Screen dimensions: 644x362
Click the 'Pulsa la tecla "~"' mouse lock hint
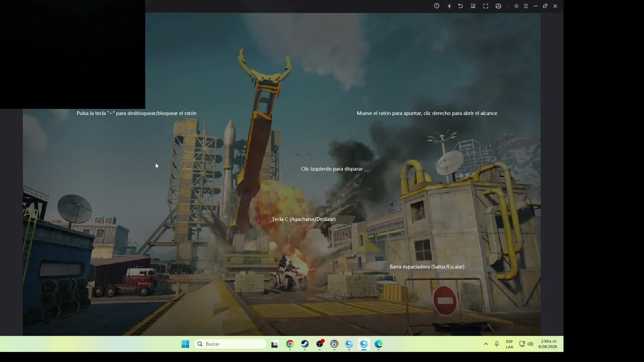(136, 113)
